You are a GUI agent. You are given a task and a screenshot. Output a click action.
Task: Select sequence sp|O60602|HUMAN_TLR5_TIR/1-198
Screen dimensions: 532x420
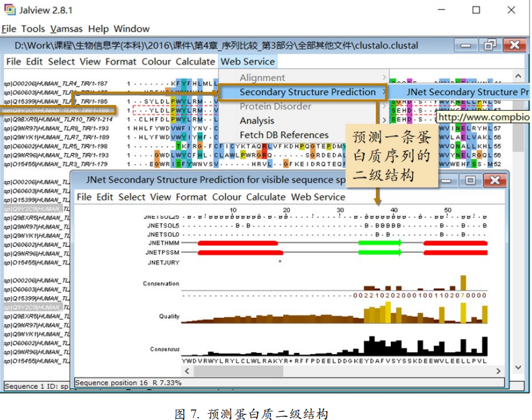[55, 146]
